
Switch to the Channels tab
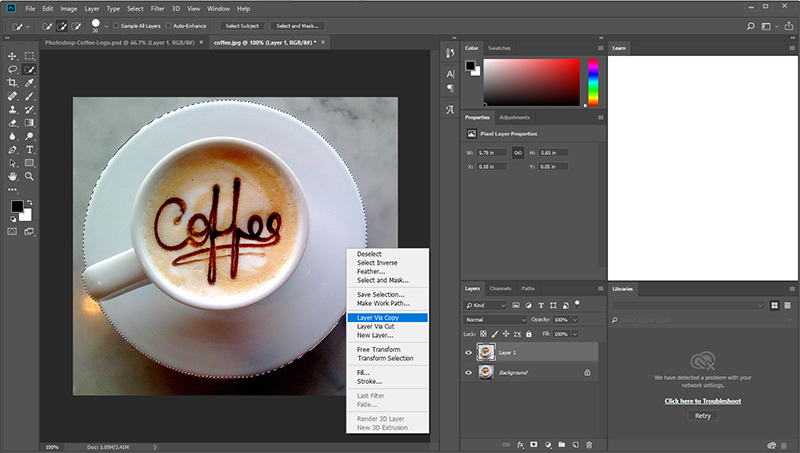pos(500,288)
